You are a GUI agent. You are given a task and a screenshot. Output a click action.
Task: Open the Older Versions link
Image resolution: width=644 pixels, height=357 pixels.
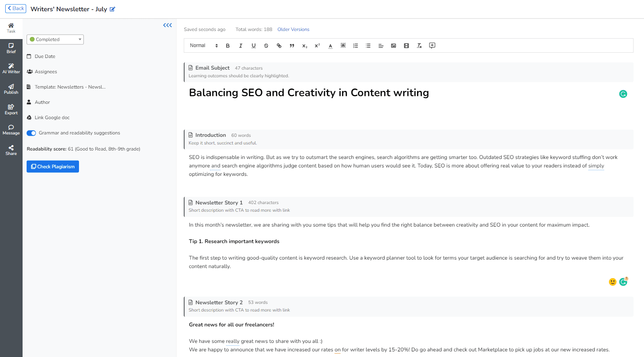293,29
